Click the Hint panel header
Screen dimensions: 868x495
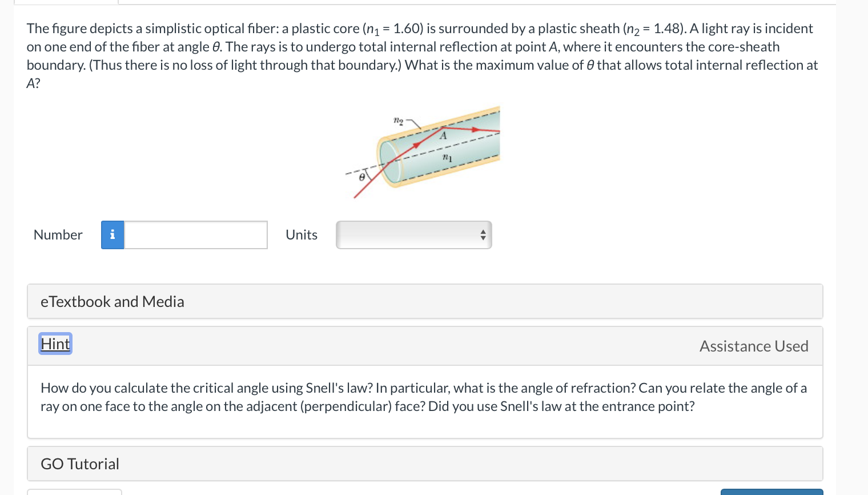(x=425, y=345)
